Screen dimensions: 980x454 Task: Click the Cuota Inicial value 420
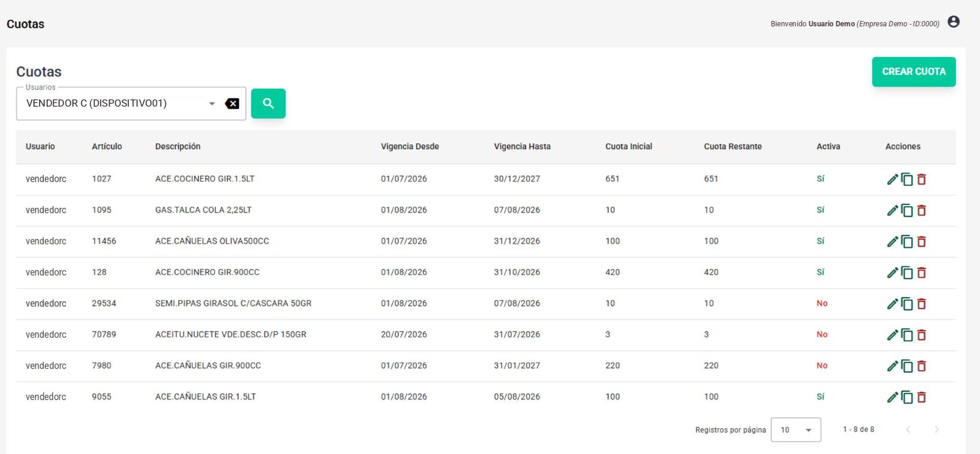pyautogui.click(x=613, y=273)
